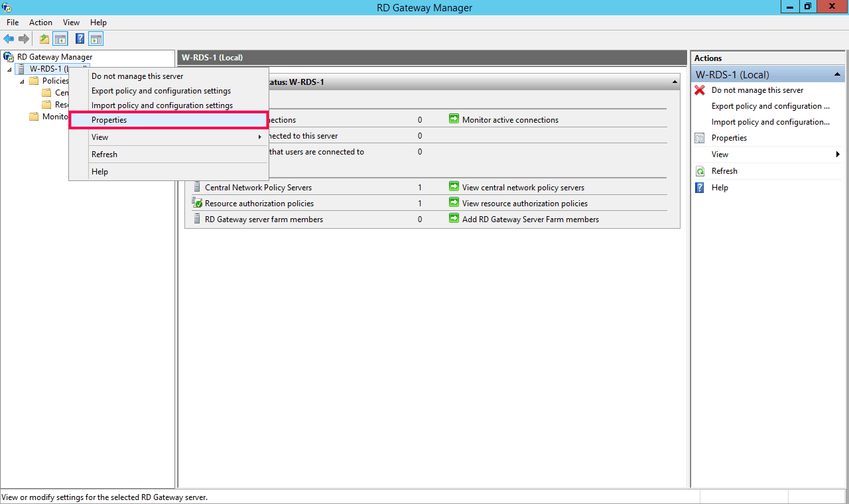This screenshot has width=849, height=504.
Task: Expand the W-RDS-1 node arrow in the tree
Action: pyautogui.click(x=9, y=69)
